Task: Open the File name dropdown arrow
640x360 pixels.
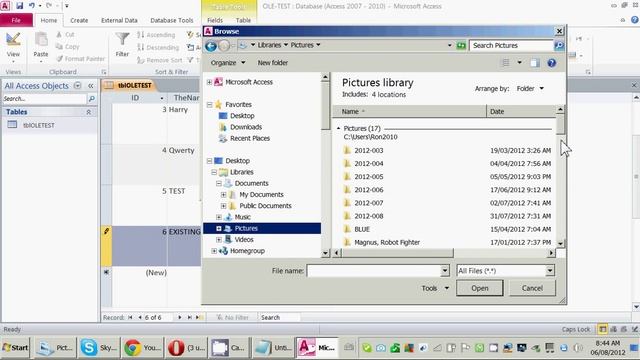Action: coord(445,271)
